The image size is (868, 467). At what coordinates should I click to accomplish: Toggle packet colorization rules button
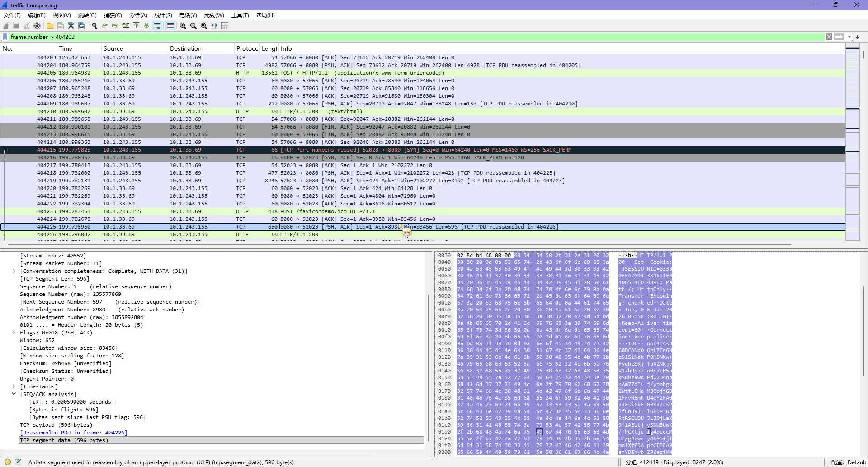point(170,26)
